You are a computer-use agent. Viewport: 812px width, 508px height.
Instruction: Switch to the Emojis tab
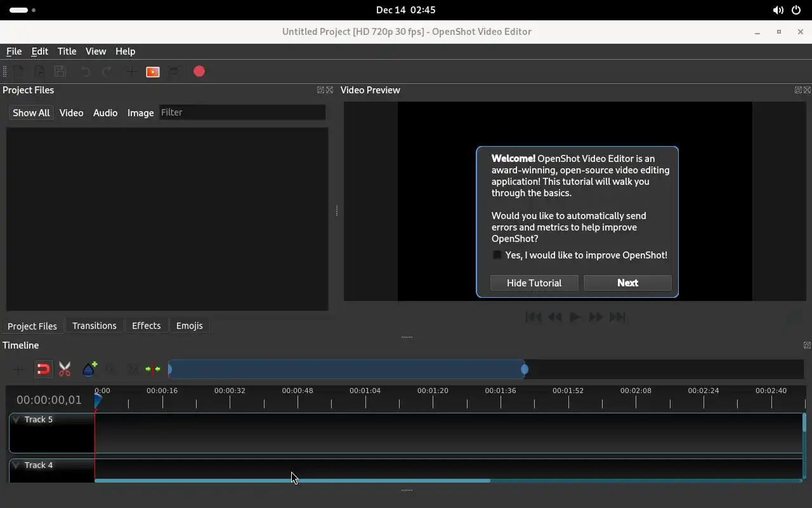[x=190, y=326]
